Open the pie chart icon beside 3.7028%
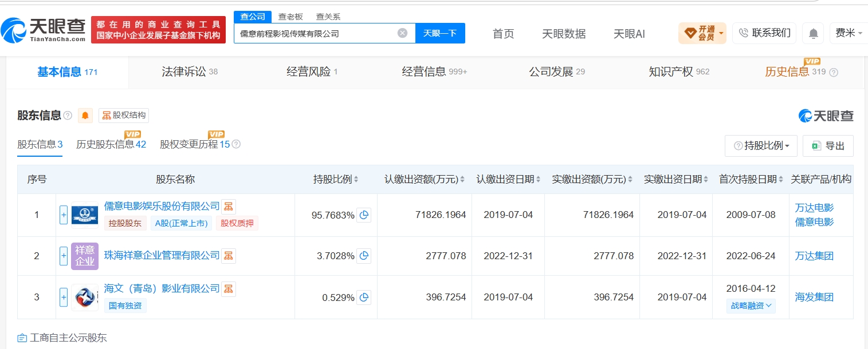This screenshot has width=868, height=349. (364, 256)
